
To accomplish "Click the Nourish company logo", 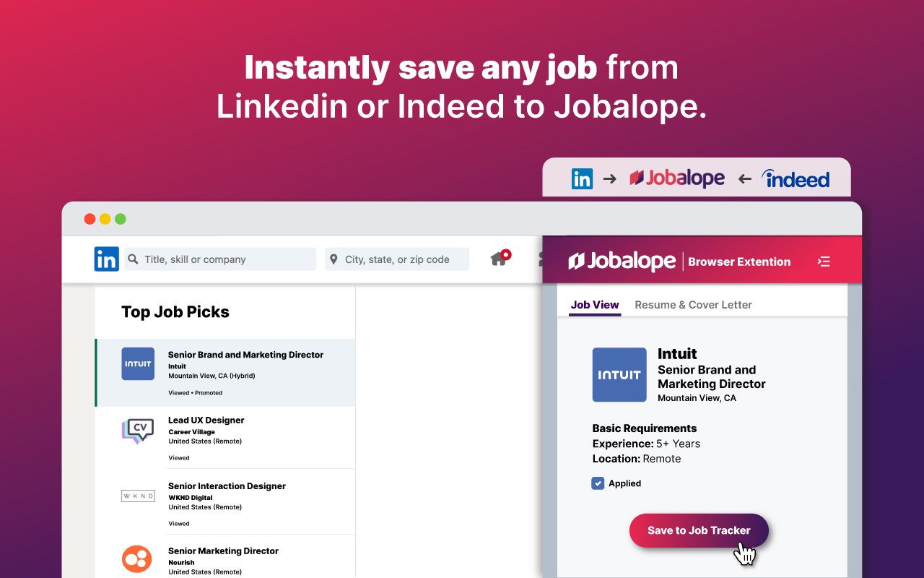I will (x=137, y=558).
